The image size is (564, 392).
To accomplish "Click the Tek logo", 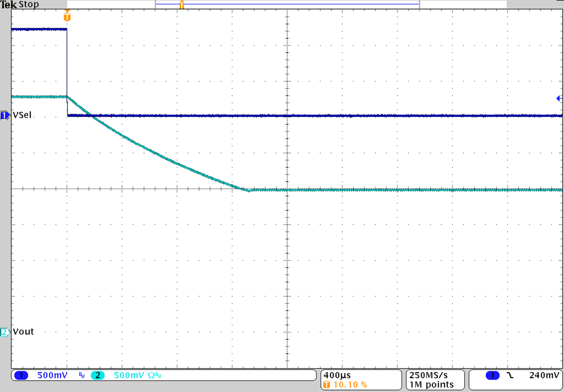I will 9,4.
